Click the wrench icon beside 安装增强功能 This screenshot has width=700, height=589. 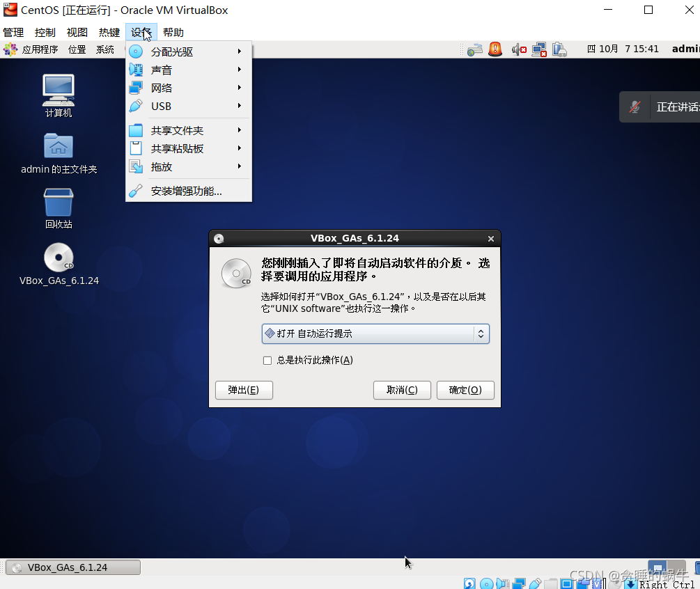tap(136, 191)
